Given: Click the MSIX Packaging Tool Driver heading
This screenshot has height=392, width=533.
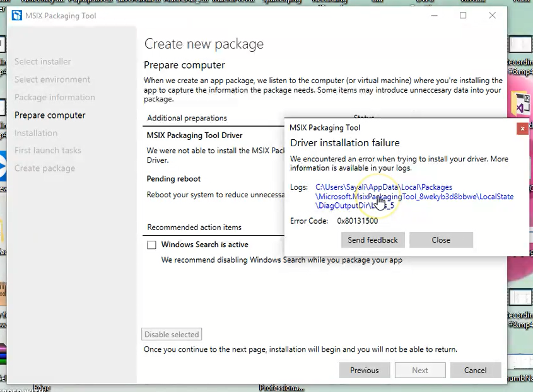Looking at the screenshot, I should click(x=194, y=135).
